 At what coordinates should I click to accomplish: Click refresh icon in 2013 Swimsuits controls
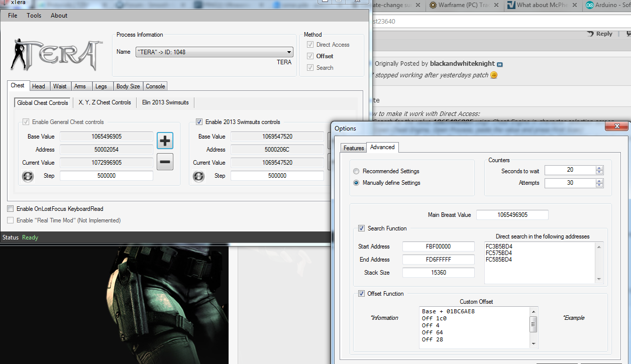coord(198,176)
